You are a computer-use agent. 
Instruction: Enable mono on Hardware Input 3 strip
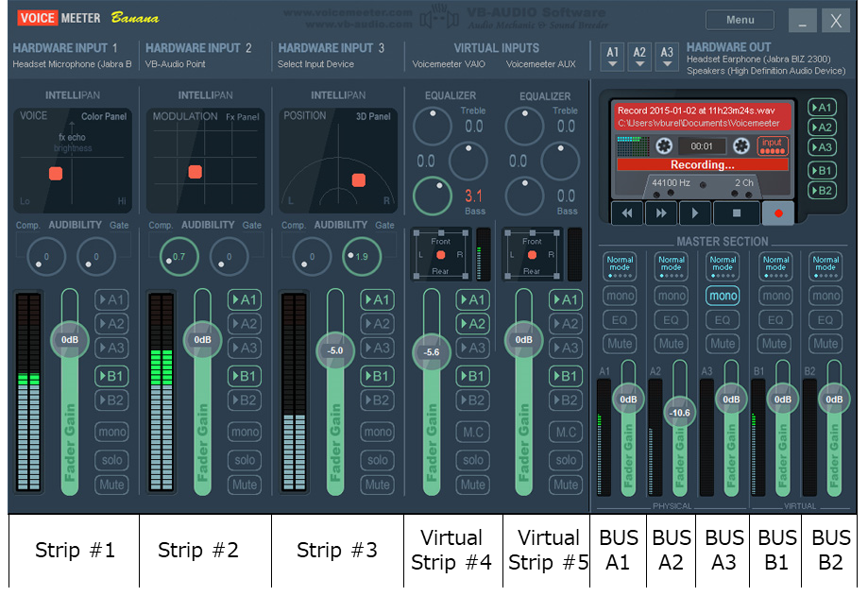coord(378,432)
